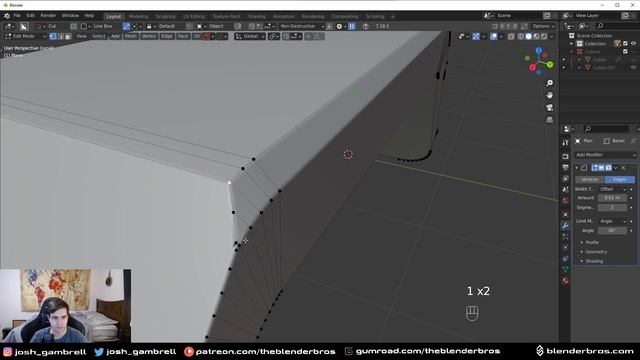Open the Edit menu
This screenshot has height=360, width=640.
tap(30, 16)
